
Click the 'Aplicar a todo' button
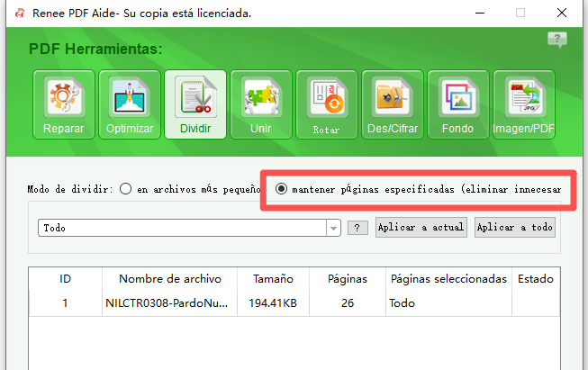(x=515, y=227)
